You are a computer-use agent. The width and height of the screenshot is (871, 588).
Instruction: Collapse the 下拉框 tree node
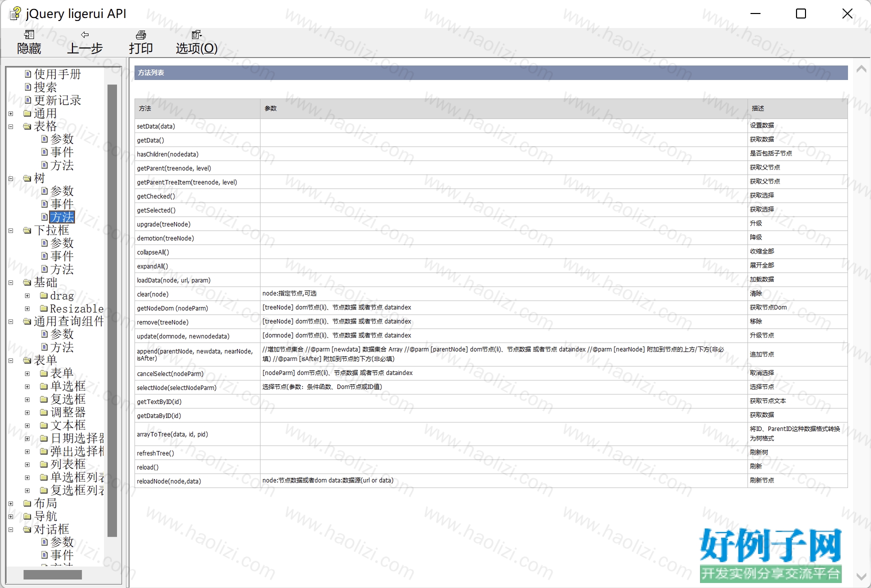coord(10,230)
